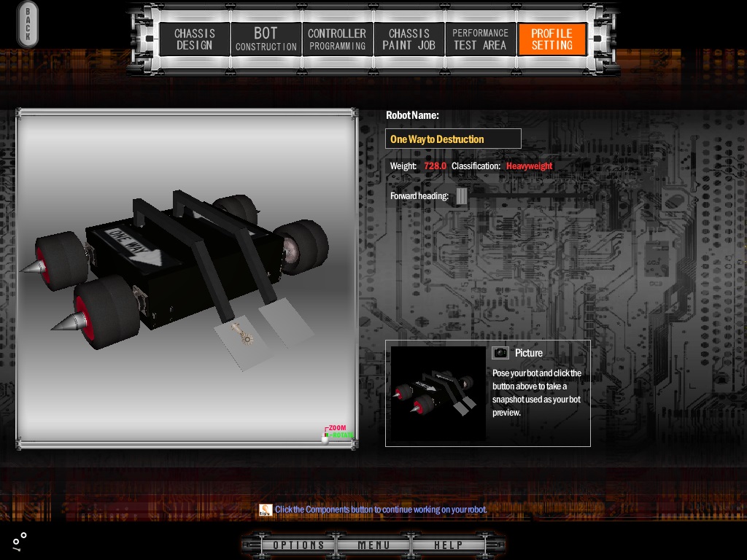The image size is (747, 560).
Task: Switch to Performance Test Area tab
Action: pyautogui.click(x=480, y=39)
